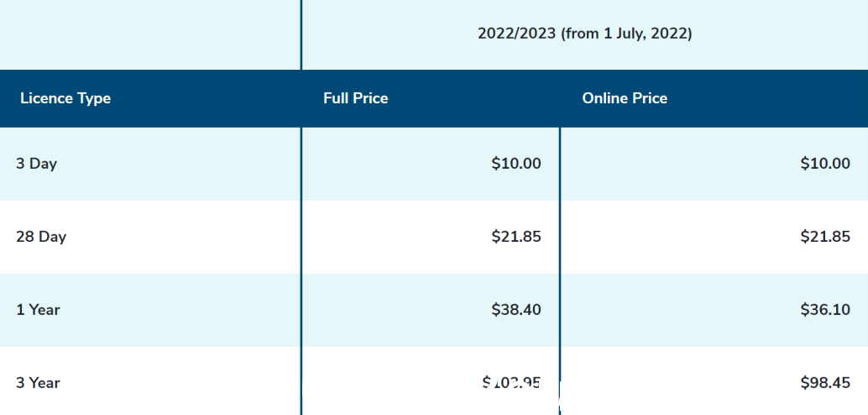Screen dimensions: 868x415
Task: Select the 28 Day licence row label
Action: (41, 237)
